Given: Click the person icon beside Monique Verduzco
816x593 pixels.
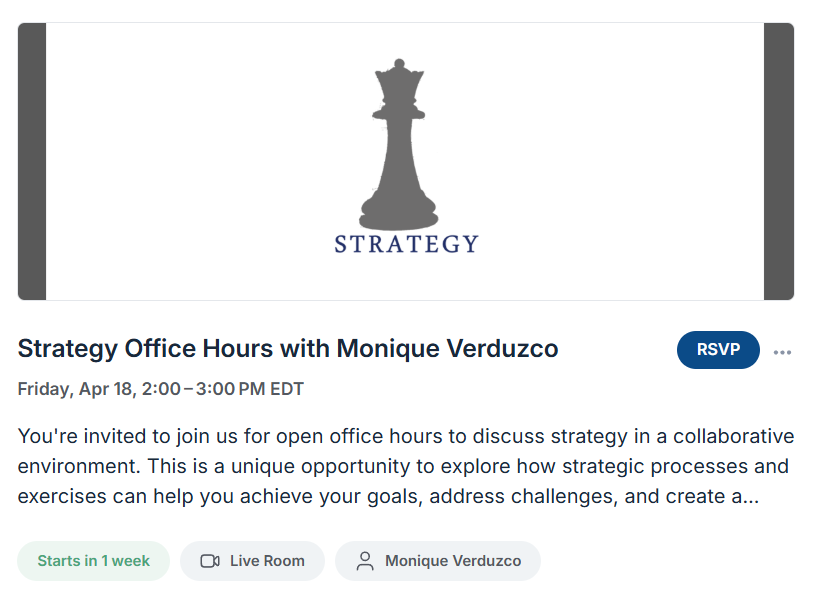Looking at the screenshot, I should (365, 561).
